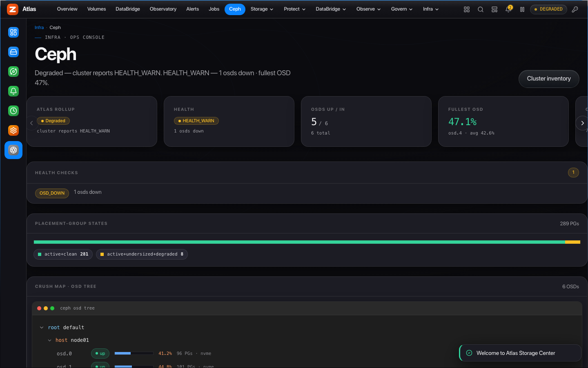This screenshot has width=588, height=368.
Task: Click the 'osd.4 · avg 42.6%' text
Action: click(471, 133)
